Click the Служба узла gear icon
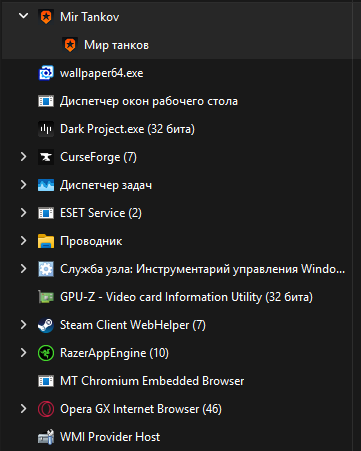 (46, 269)
